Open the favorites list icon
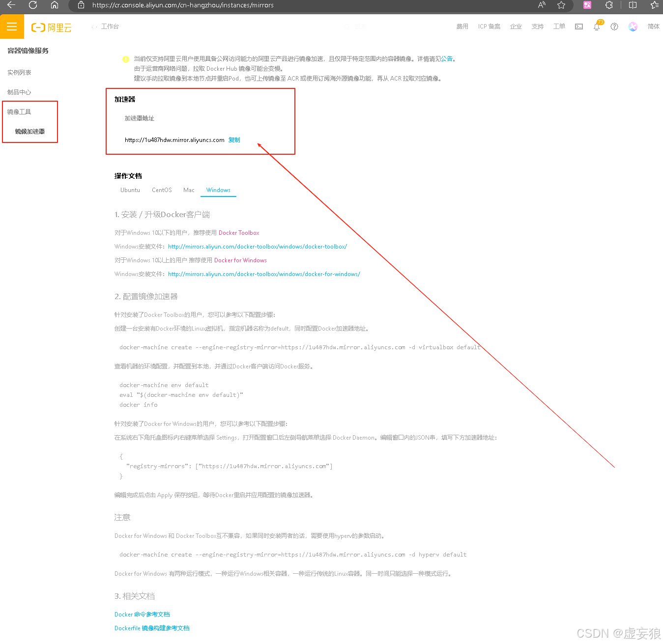 tap(654, 5)
